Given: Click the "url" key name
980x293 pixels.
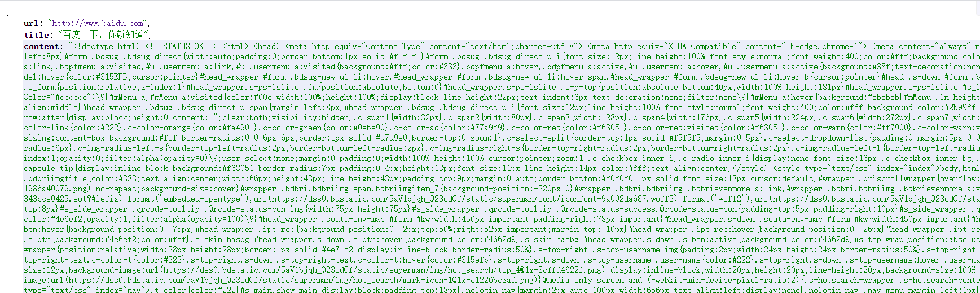Looking at the screenshot, I should [x=30, y=23].
